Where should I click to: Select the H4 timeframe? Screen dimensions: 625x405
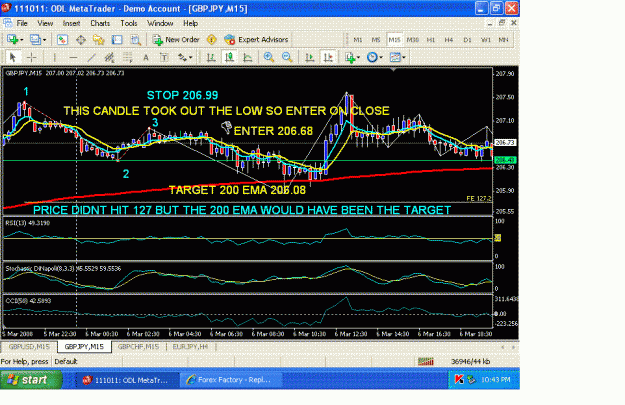(x=449, y=40)
